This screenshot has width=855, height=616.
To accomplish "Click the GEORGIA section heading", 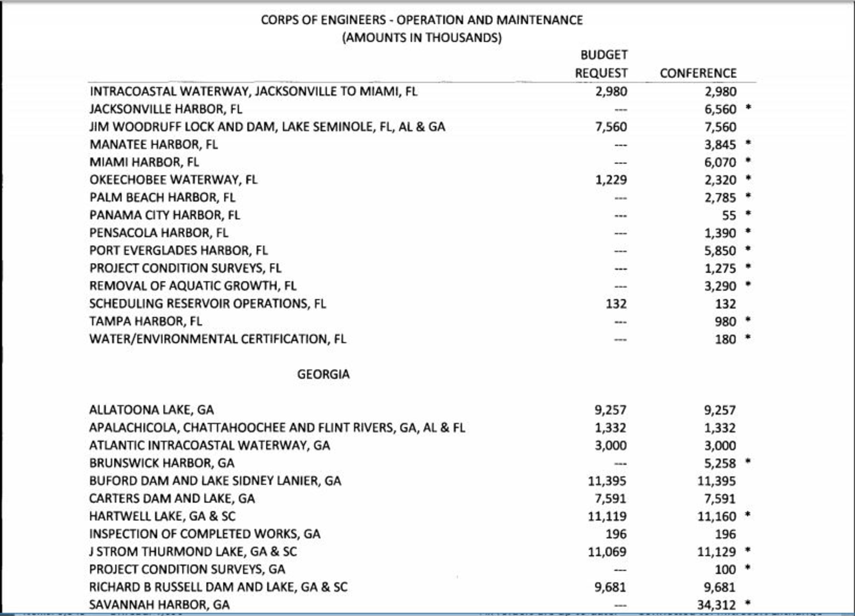I will point(323,374).
